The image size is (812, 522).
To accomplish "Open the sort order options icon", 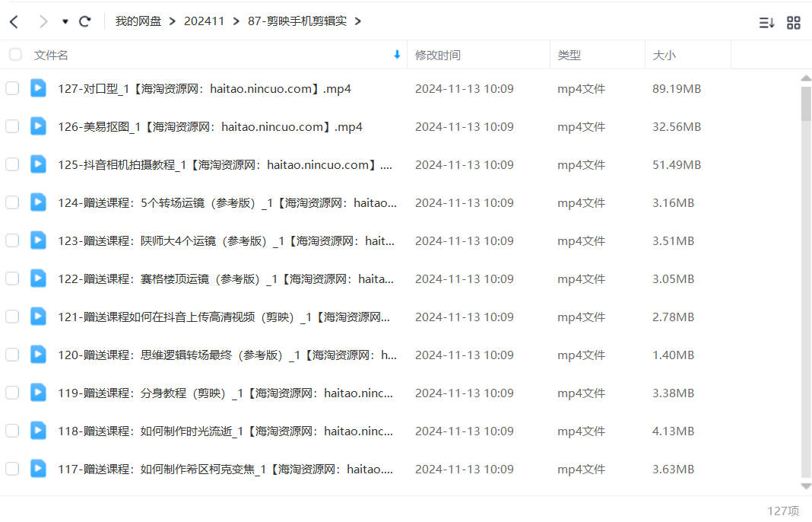I will [x=766, y=22].
